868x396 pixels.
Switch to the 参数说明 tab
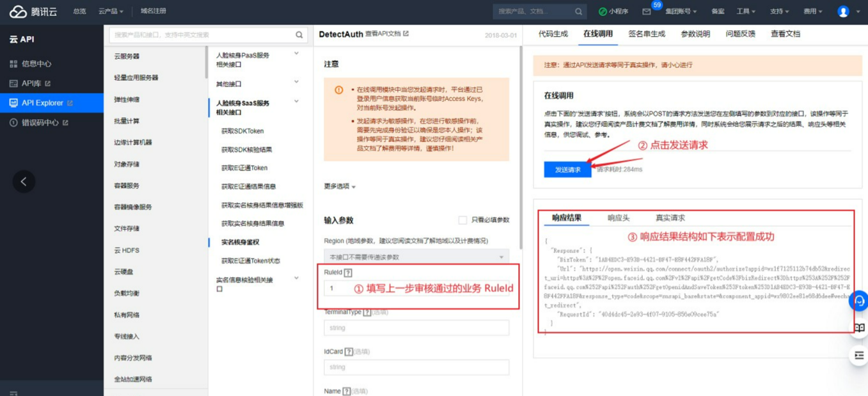(x=695, y=34)
